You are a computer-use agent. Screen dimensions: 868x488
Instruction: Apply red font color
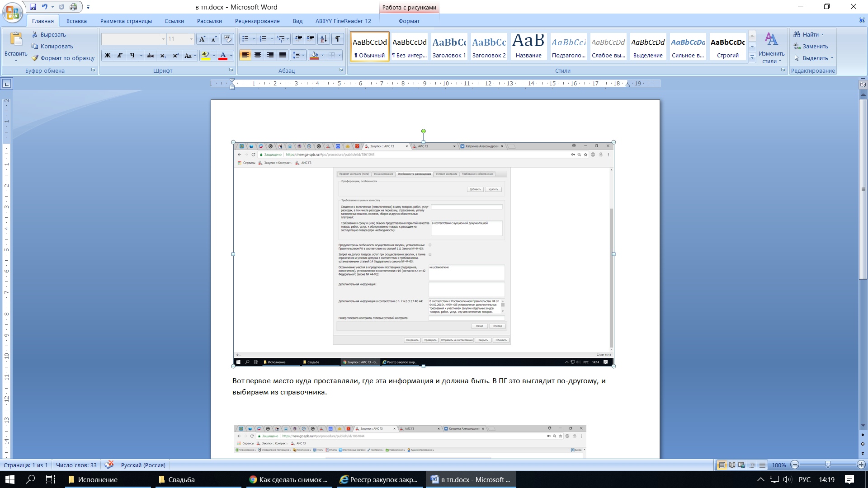click(x=223, y=56)
